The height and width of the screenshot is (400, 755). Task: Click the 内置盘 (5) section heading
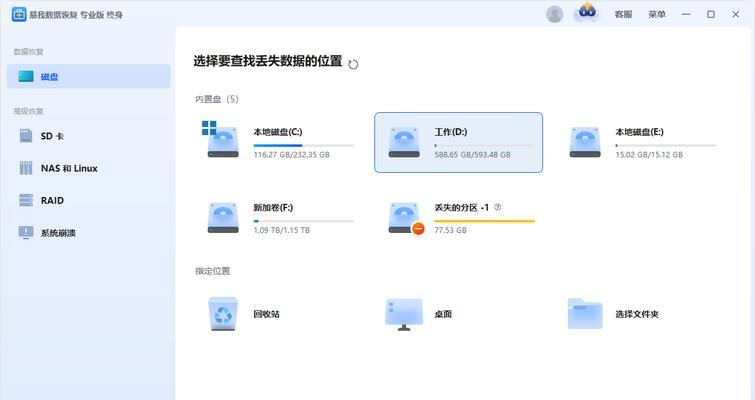coord(217,99)
